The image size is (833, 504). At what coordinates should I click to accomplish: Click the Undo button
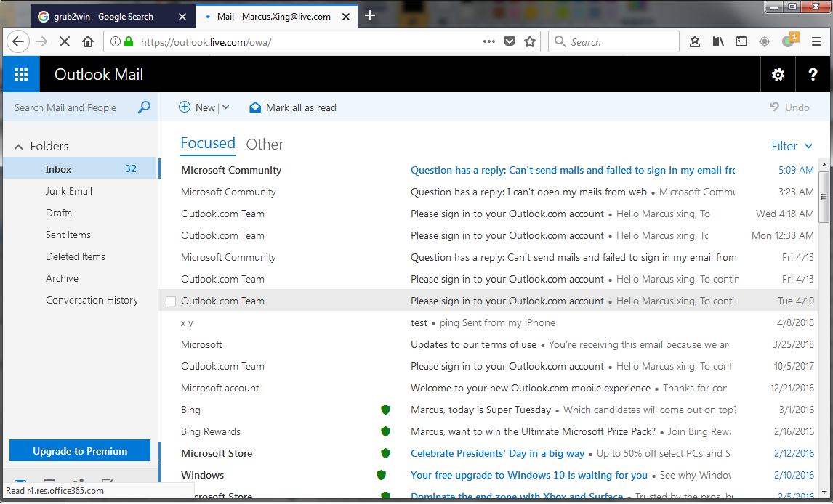click(x=789, y=107)
